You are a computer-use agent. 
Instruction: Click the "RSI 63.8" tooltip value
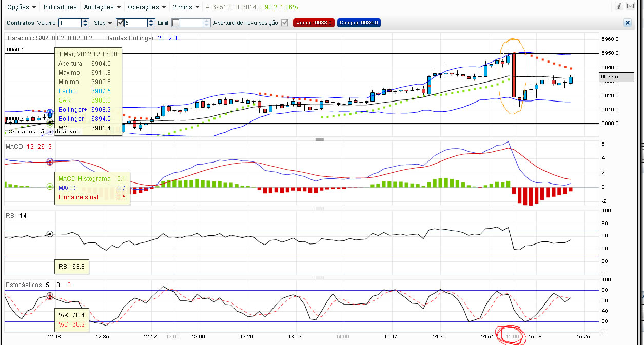click(x=71, y=266)
